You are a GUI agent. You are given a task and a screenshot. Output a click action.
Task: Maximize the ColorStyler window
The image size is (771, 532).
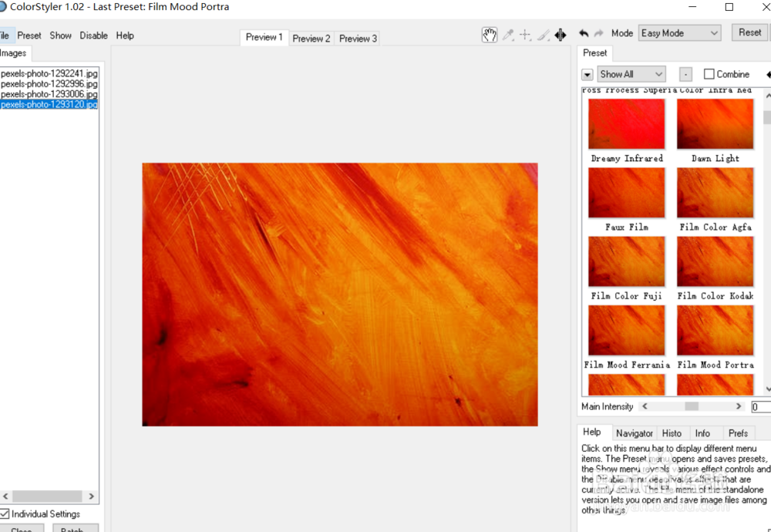729,7
